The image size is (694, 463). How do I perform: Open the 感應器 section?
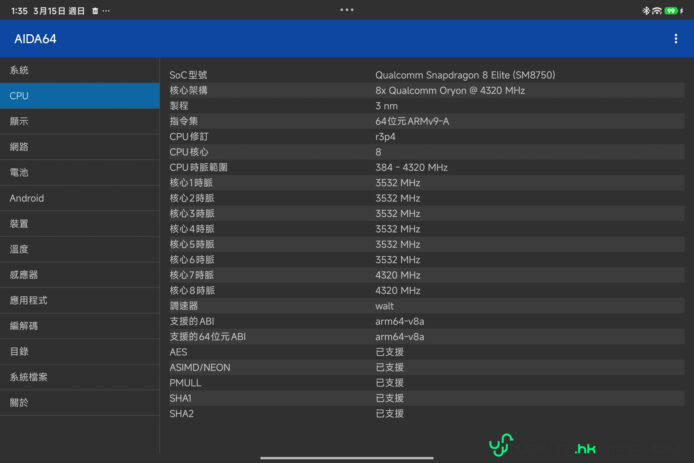[23, 275]
